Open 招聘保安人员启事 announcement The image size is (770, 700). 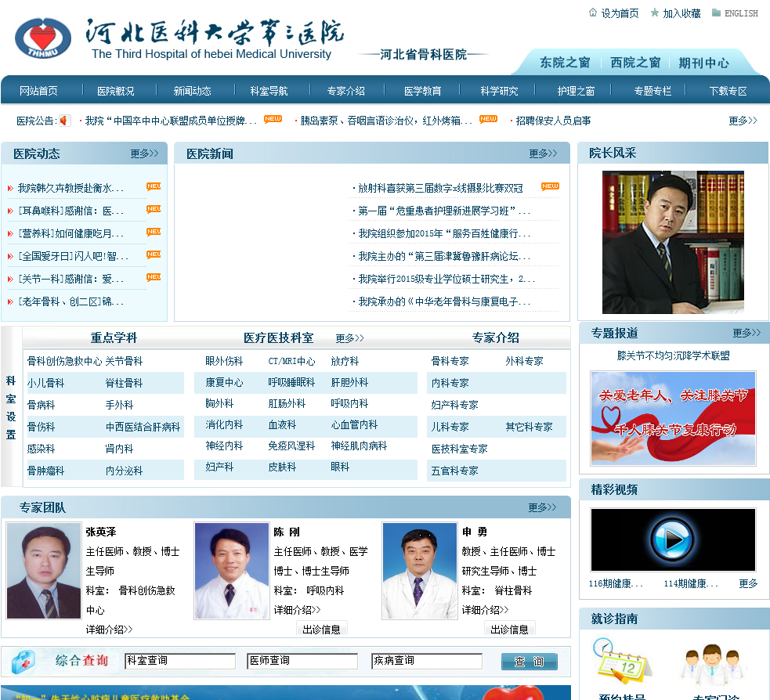tap(553, 121)
